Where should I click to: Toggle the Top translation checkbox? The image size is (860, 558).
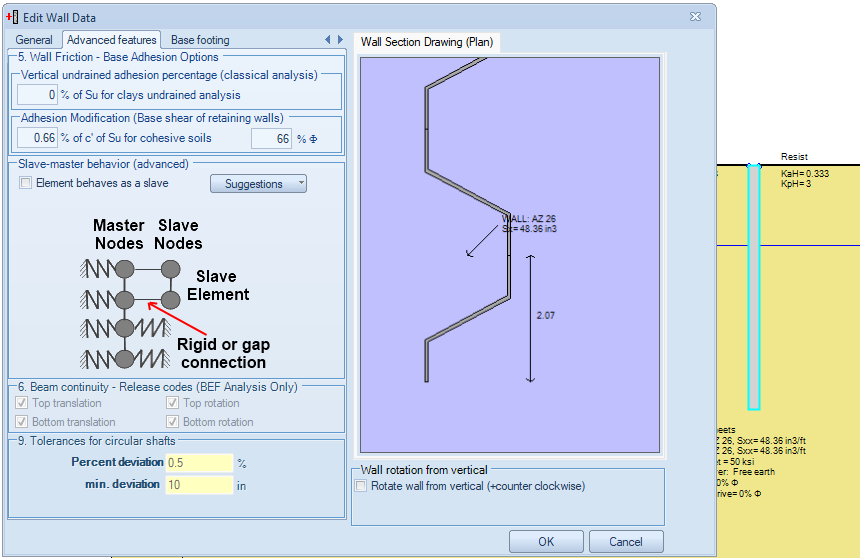point(21,403)
